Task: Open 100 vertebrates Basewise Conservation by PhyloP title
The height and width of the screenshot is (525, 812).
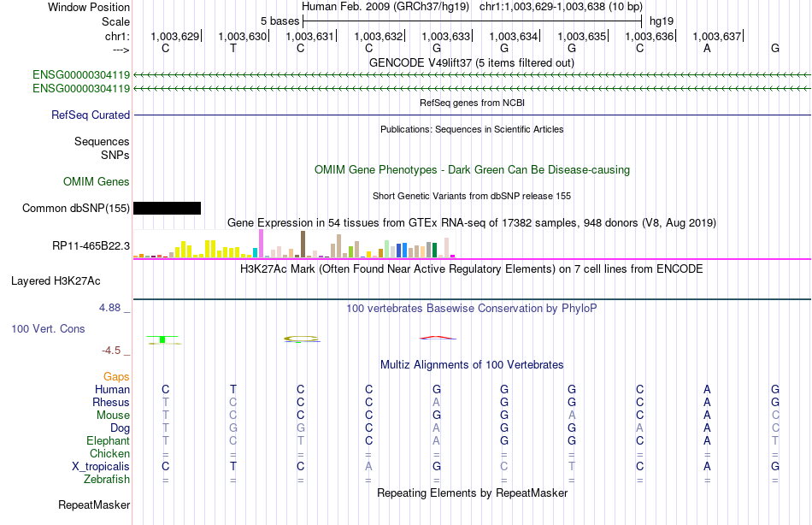Action: (472, 309)
